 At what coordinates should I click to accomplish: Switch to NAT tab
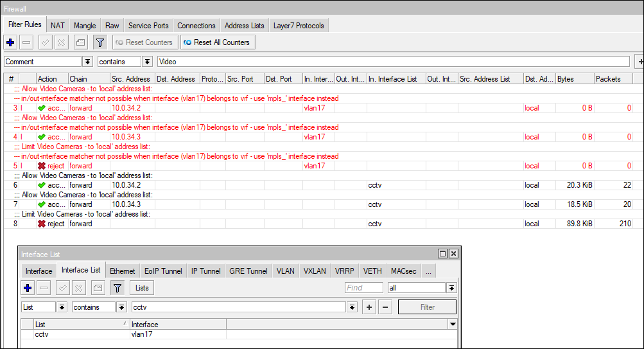click(x=58, y=26)
